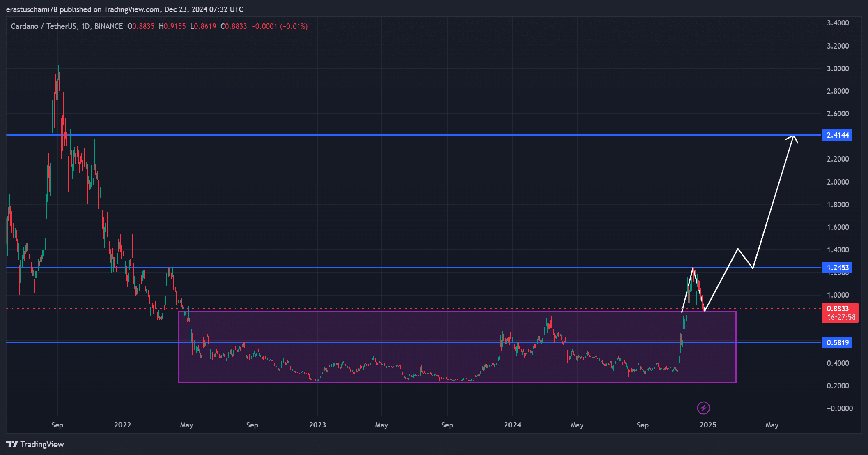Click the 3.4000 price axis label
Viewport: 868px width, 455px height.
[x=838, y=23]
